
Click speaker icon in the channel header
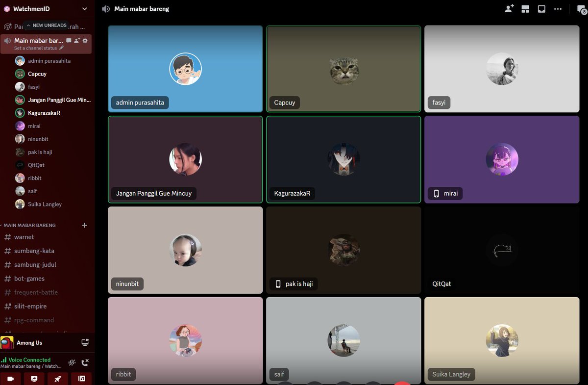pos(106,9)
